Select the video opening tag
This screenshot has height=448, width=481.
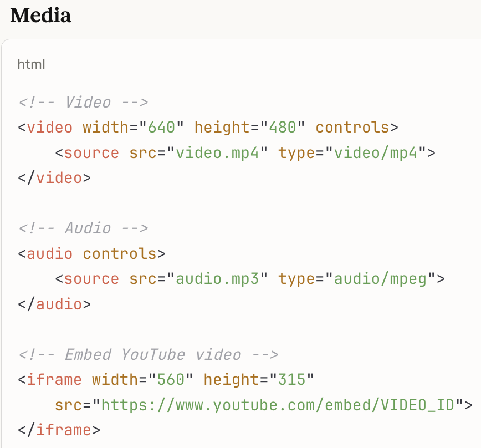(50, 127)
